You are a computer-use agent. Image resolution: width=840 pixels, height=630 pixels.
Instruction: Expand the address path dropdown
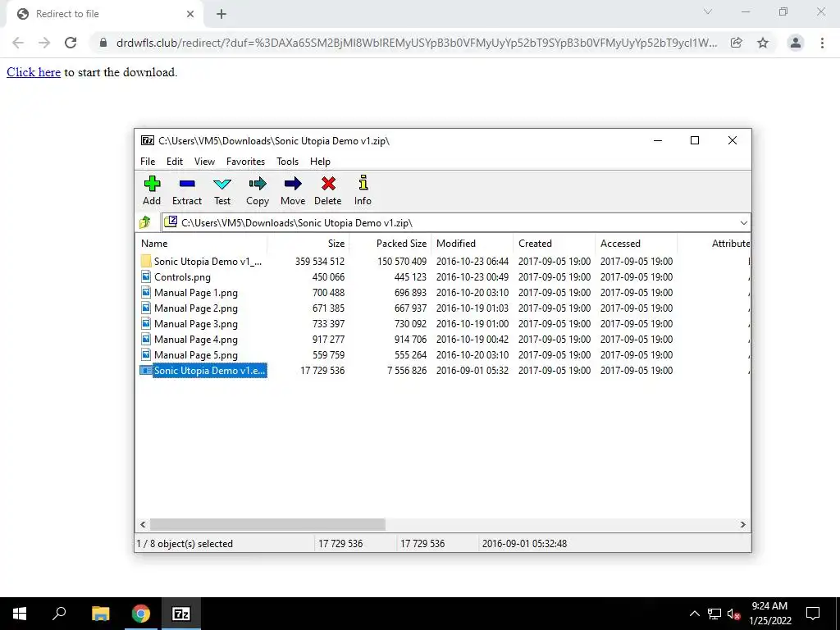743,223
